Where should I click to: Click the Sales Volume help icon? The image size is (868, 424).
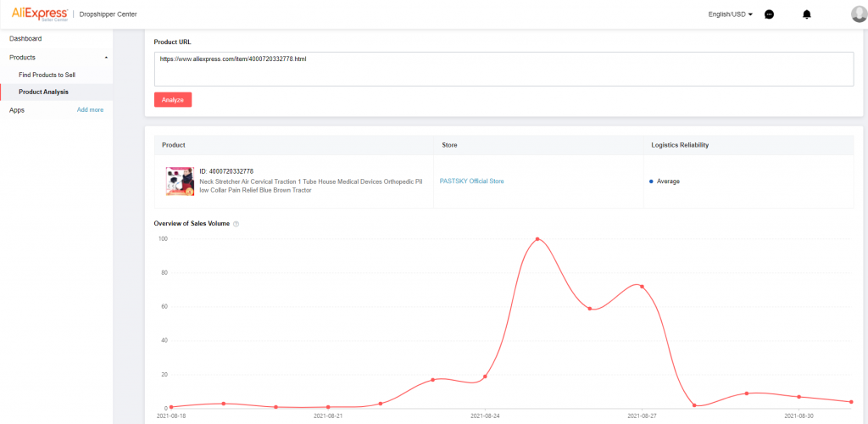(236, 224)
